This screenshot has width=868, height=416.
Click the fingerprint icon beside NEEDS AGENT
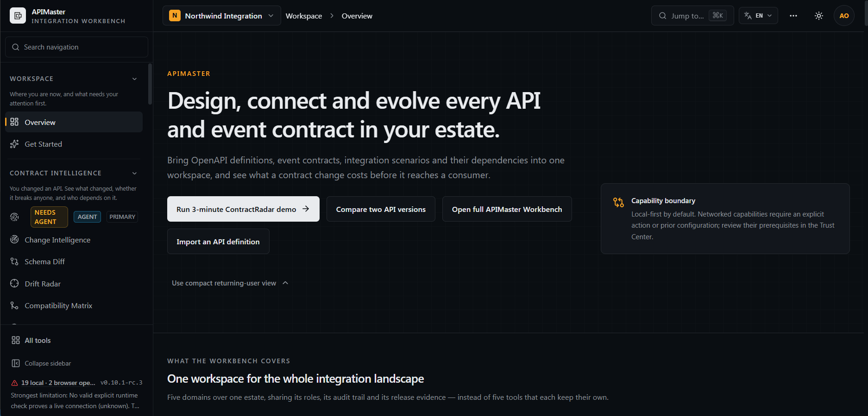[14, 217]
